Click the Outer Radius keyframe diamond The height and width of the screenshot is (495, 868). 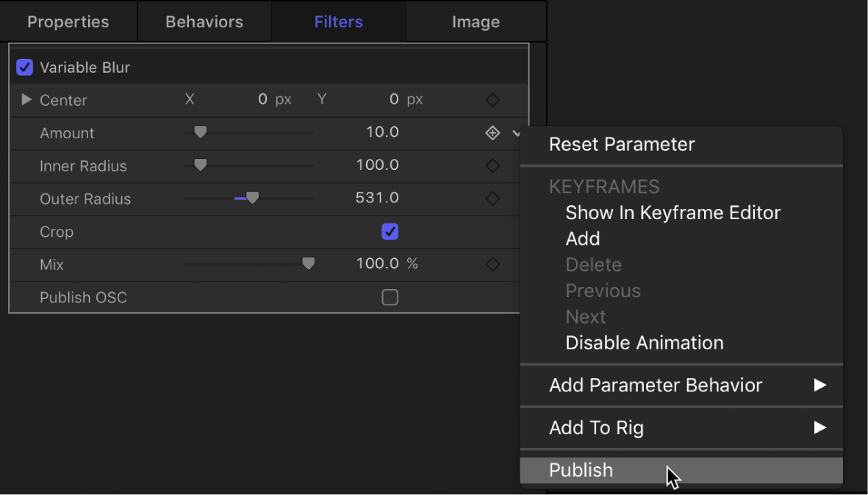(x=492, y=199)
